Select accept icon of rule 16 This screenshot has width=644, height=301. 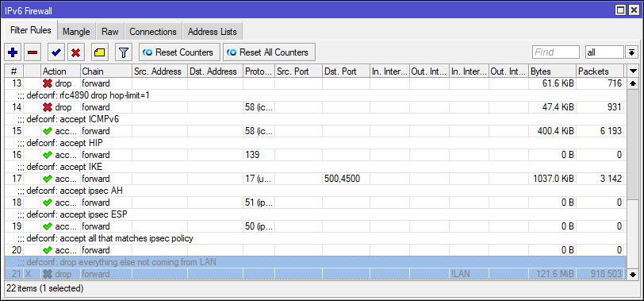48,155
